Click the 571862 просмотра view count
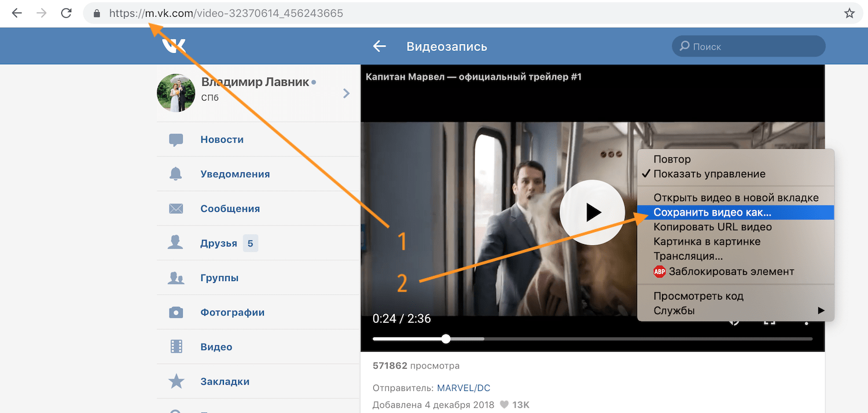The width and height of the screenshot is (868, 413). point(416,366)
